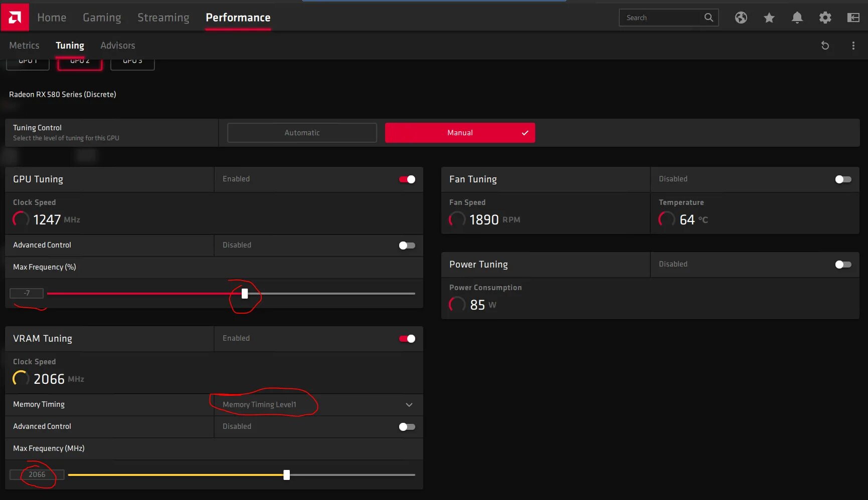The height and width of the screenshot is (500, 868).
Task: Navigate to the Gaming menu
Action: 102,17
